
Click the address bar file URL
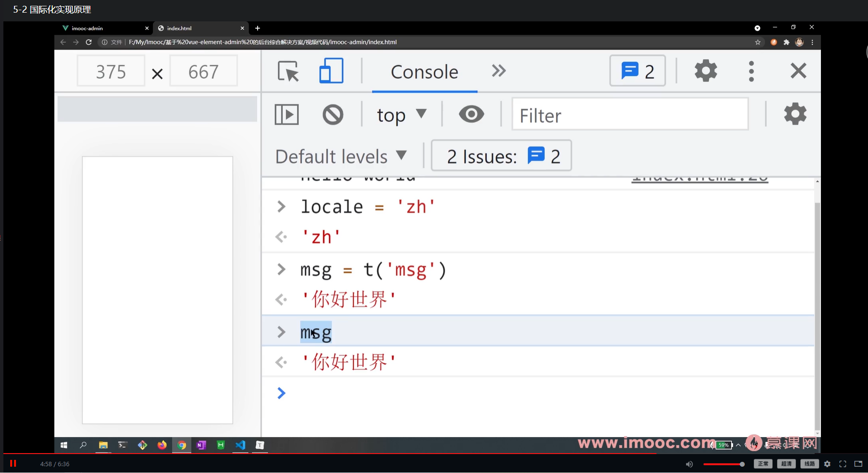tap(263, 42)
